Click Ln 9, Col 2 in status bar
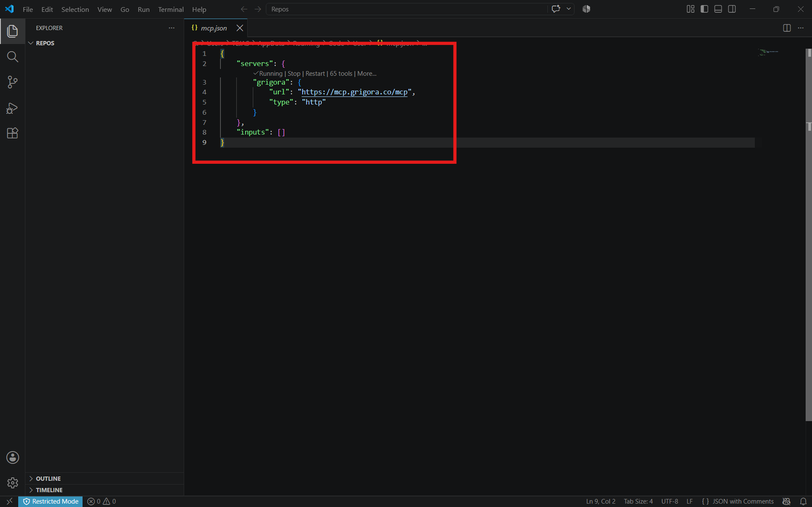 [601, 501]
